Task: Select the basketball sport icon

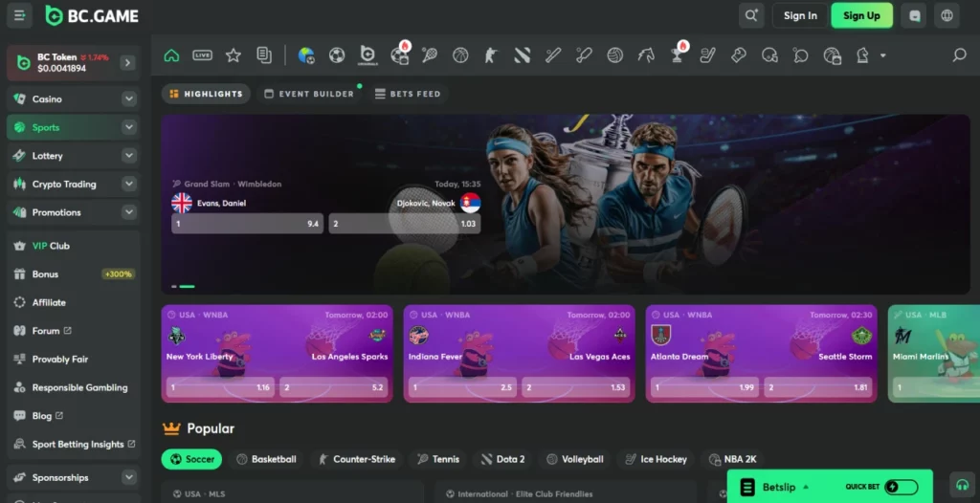Action: coord(460,55)
